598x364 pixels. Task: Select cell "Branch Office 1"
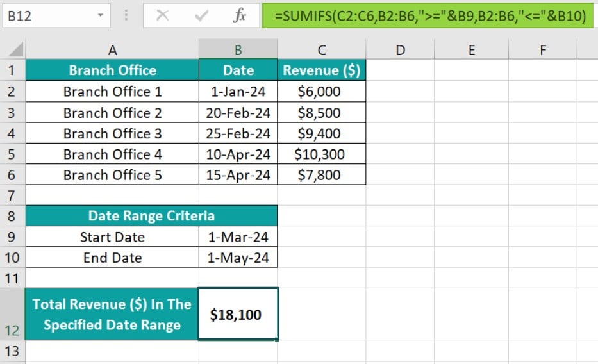112,92
